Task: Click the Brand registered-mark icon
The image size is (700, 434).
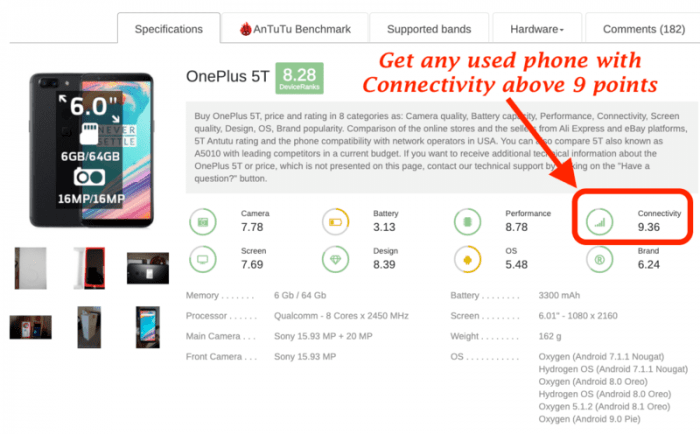Action: pos(600,259)
